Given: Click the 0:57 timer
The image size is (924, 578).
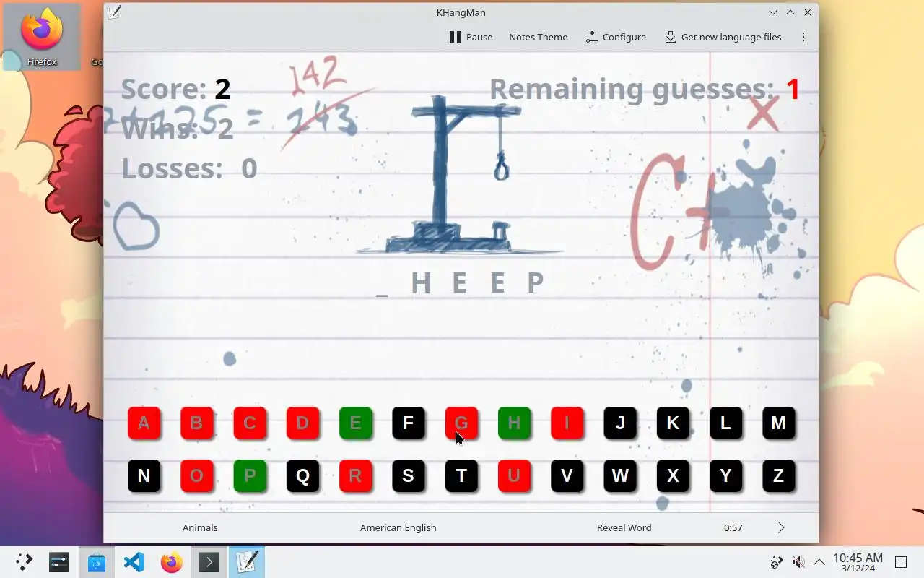Looking at the screenshot, I should 733,527.
